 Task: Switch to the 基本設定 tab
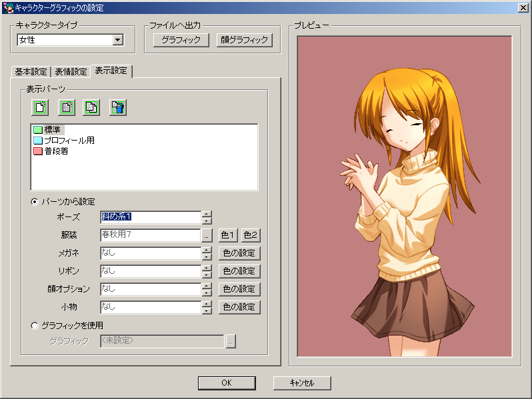31,72
